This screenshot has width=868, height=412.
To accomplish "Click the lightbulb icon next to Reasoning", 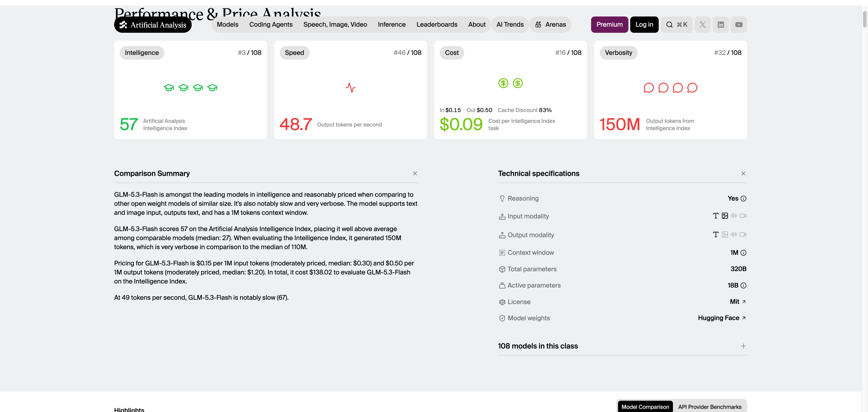I will tap(502, 199).
